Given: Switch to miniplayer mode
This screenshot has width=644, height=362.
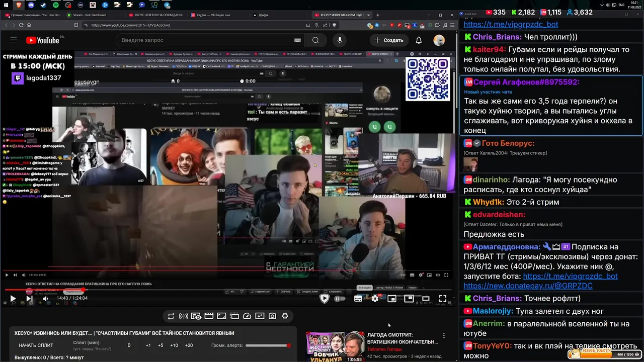Looking at the screenshot, I should click(392, 299).
